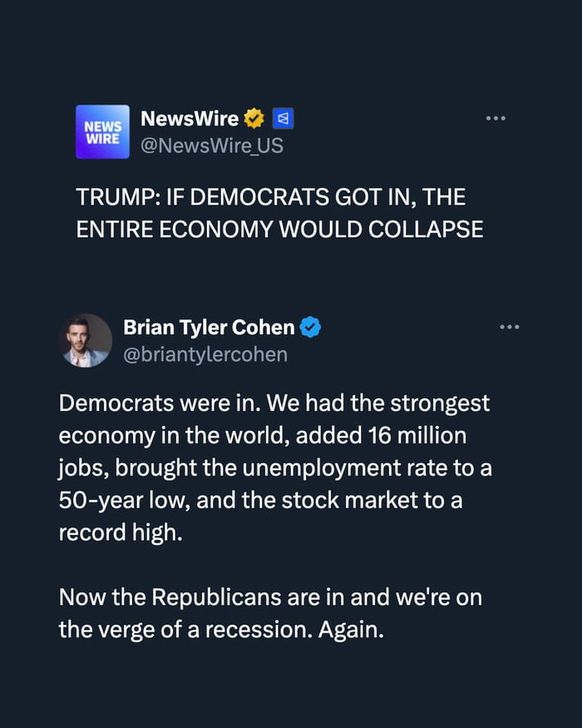Click the NewsWire logo avatar

tap(102, 131)
